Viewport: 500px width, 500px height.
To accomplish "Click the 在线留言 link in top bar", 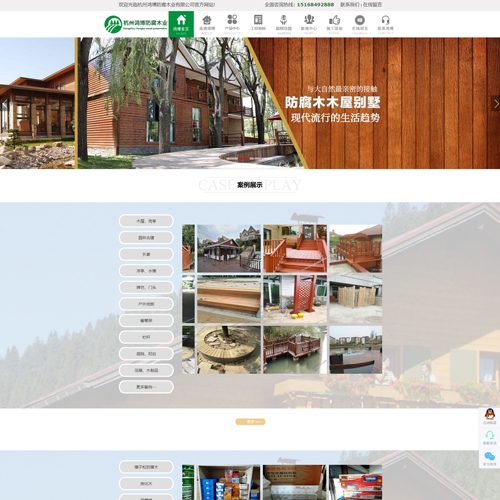I will click(x=372, y=5).
